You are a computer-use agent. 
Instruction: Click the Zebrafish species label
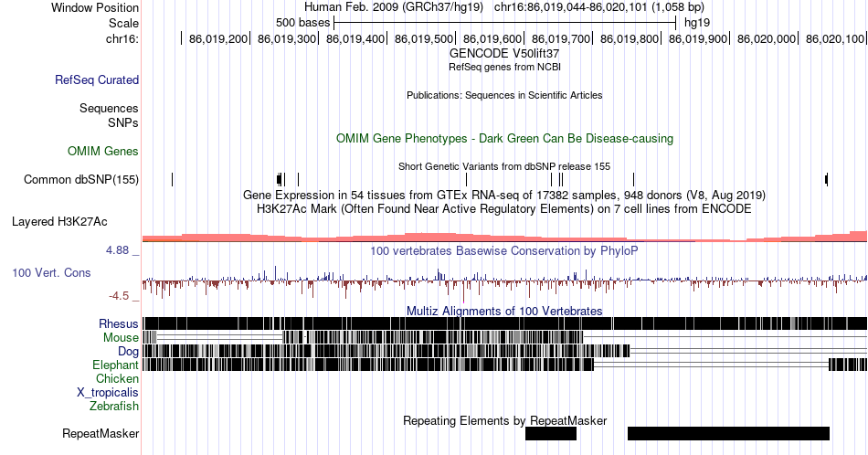114,406
